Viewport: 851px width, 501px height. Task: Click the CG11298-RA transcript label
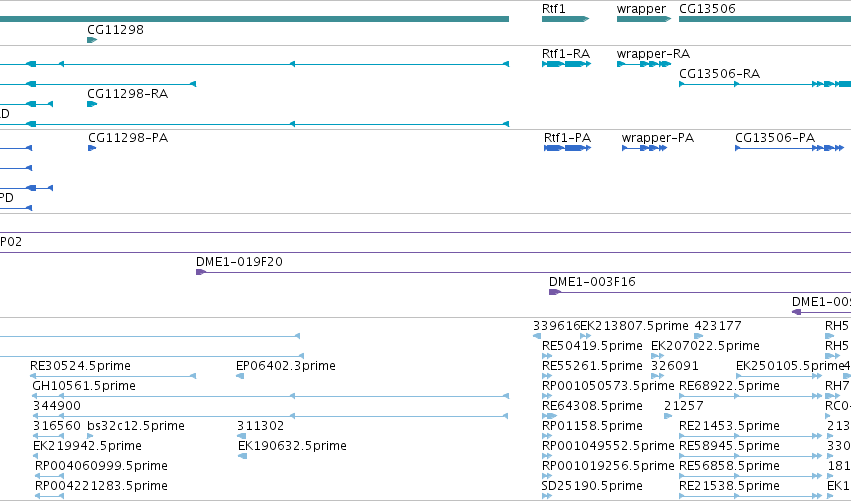[x=128, y=94]
